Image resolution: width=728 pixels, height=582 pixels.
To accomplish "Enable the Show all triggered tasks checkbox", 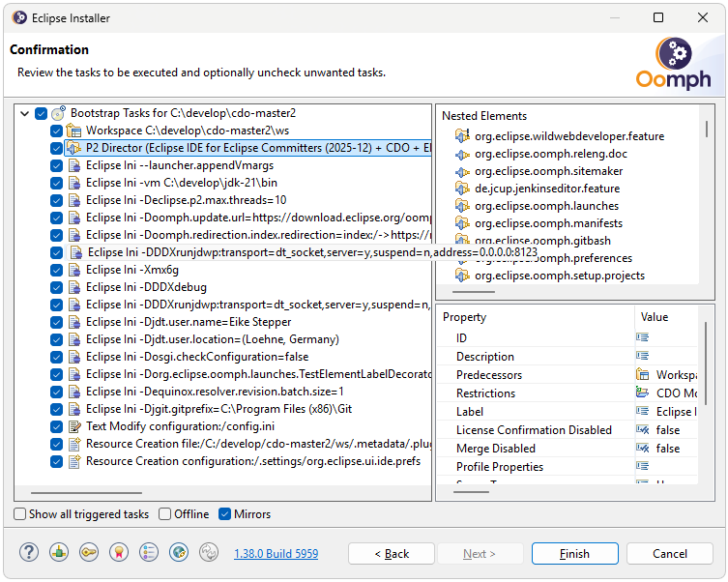I will point(20,514).
